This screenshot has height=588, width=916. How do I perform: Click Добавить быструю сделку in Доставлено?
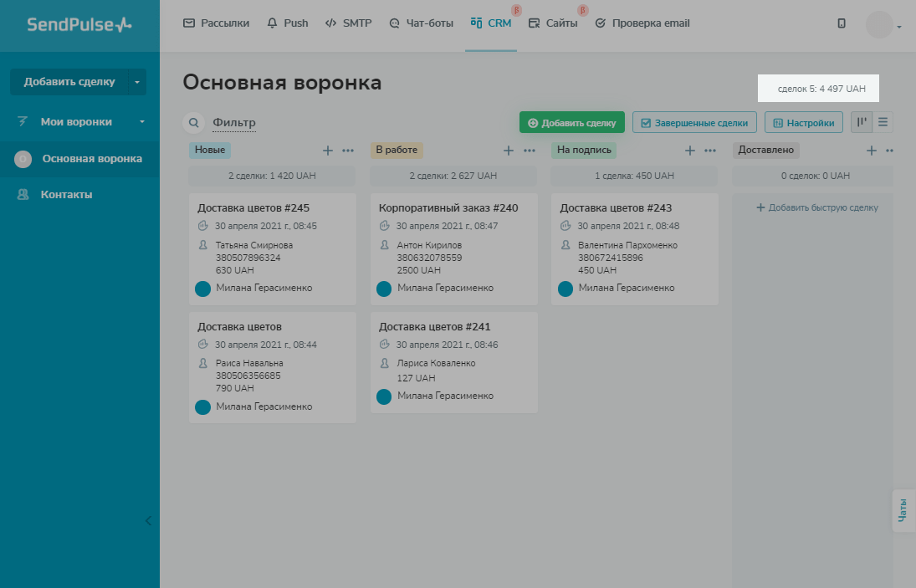pos(816,207)
